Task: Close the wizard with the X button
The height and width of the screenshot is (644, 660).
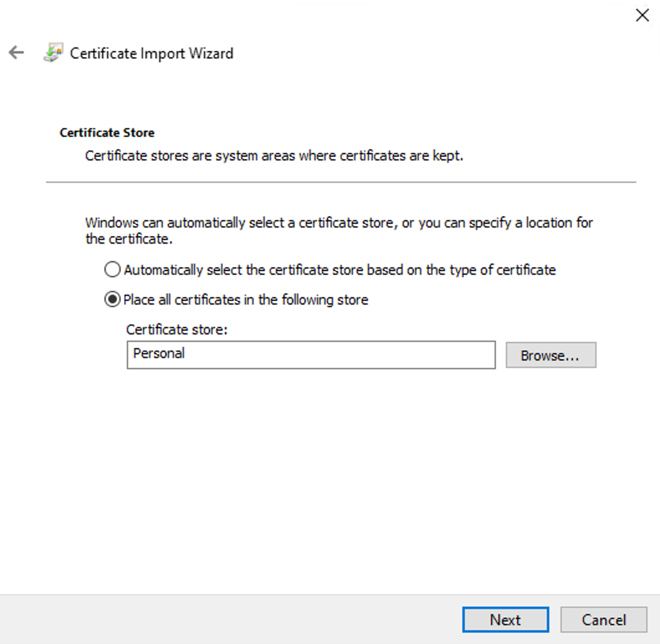Action: pos(642,16)
